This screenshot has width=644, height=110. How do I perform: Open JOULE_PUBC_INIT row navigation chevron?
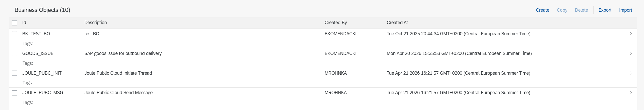[x=631, y=73]
